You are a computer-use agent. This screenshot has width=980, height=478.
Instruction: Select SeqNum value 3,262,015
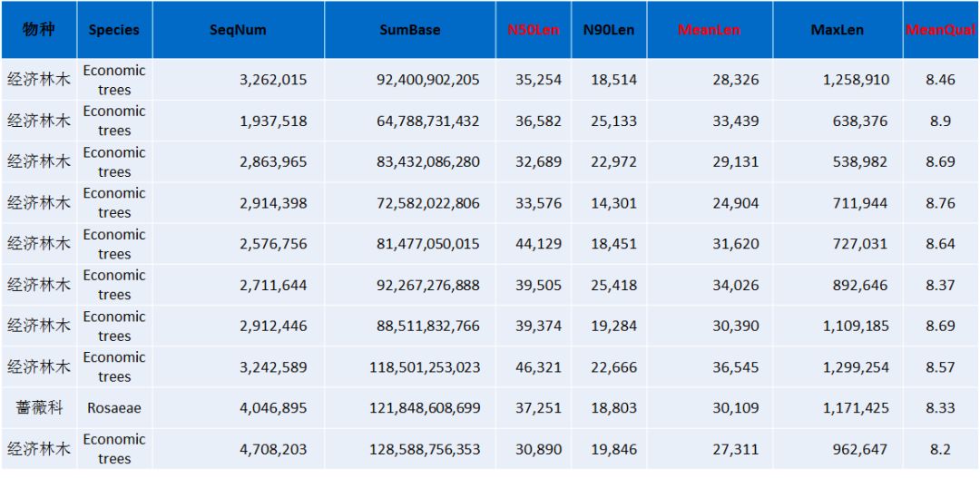pos(273,80)
